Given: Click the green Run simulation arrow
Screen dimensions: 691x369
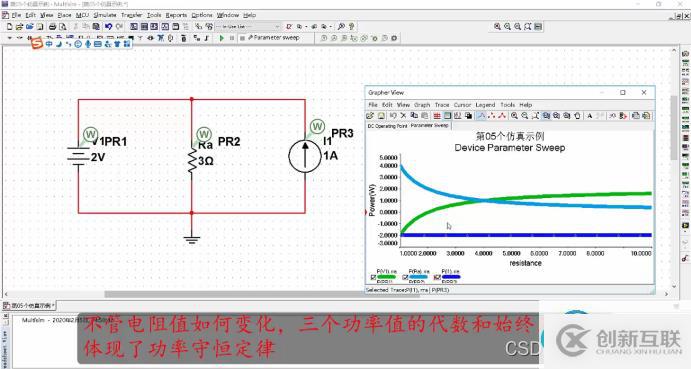Looking at the screenshot, I should pos(222,38).
